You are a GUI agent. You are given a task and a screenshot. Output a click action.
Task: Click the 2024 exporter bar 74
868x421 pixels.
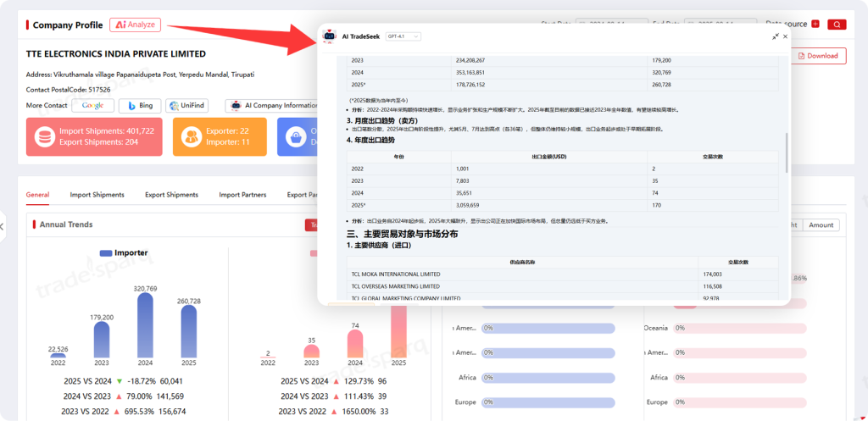click(355, 344)
